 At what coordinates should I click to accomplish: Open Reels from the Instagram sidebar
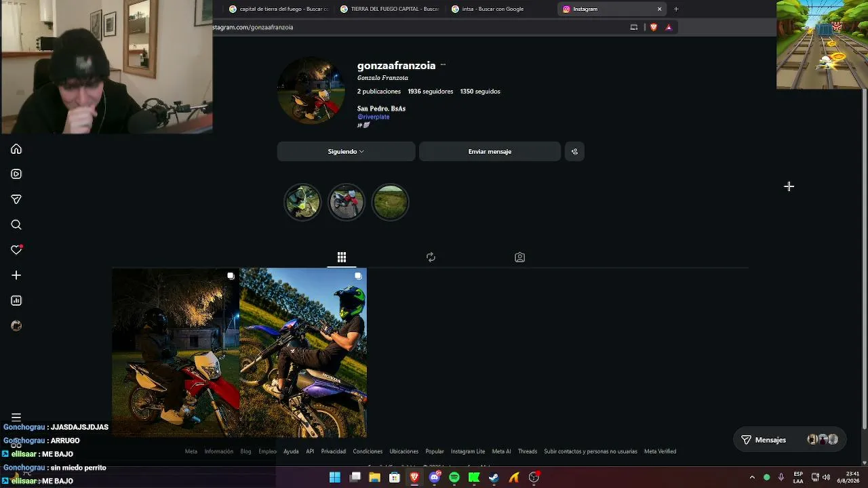pyautogui.click(x=16, y=174)
